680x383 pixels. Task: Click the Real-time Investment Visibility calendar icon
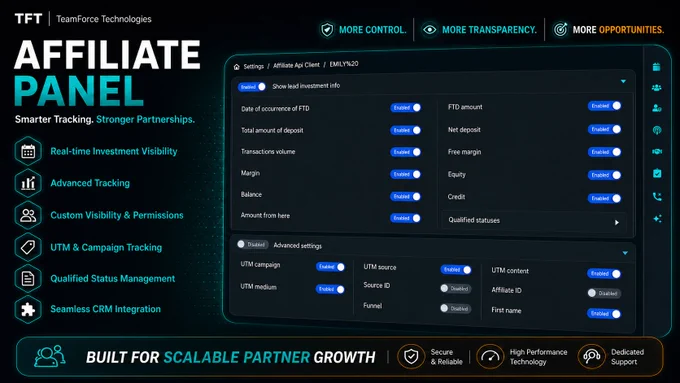point(28,151)
